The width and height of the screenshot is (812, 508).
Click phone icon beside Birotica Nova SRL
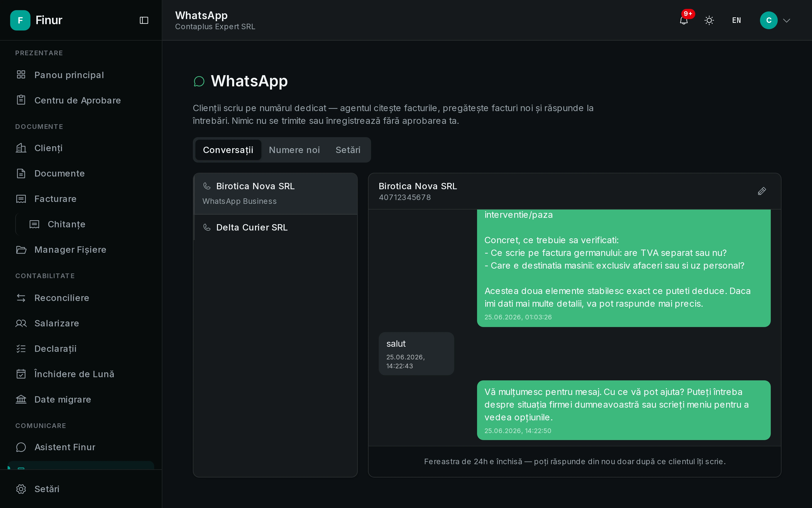coord(207,186)
